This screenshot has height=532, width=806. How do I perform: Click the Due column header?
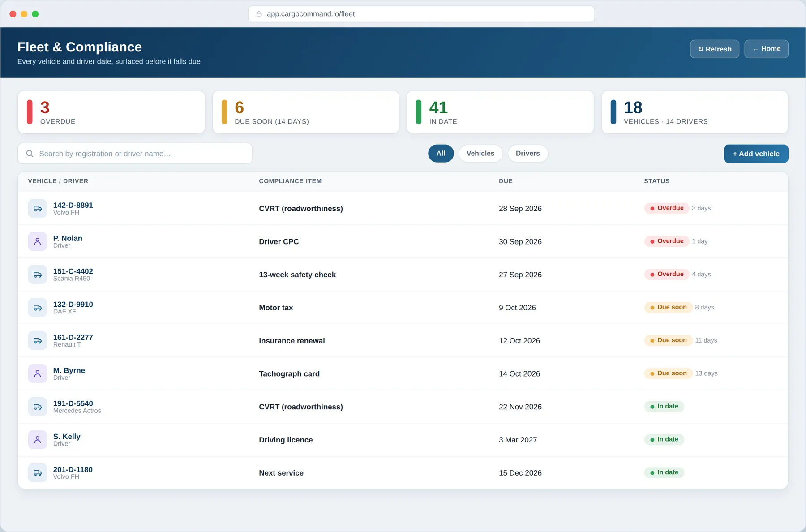coord(506,181)
